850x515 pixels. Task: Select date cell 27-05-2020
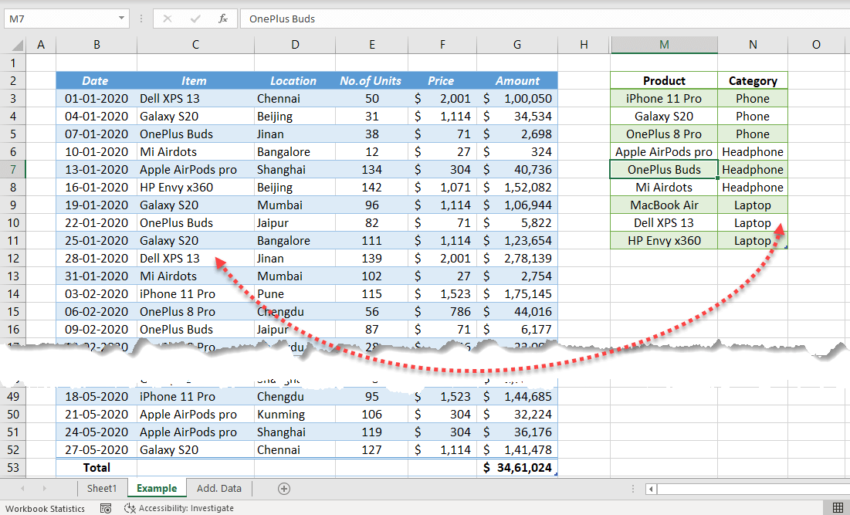[96, 450]
